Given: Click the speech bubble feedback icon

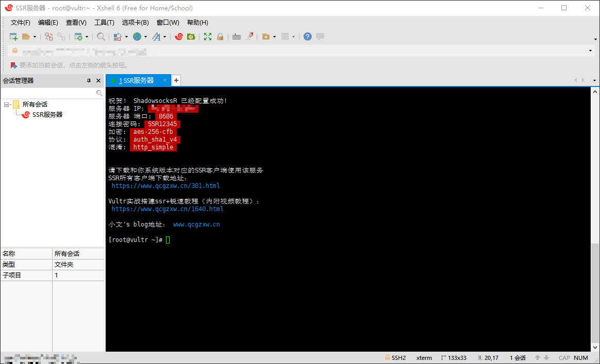Looking at the screenshot, I should point(320,37).
